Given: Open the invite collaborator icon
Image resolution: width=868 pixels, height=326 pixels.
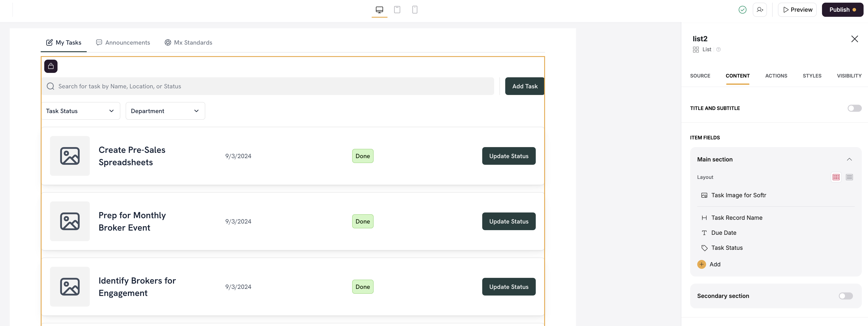Looking at the screenshot, I should click(760, 10).
